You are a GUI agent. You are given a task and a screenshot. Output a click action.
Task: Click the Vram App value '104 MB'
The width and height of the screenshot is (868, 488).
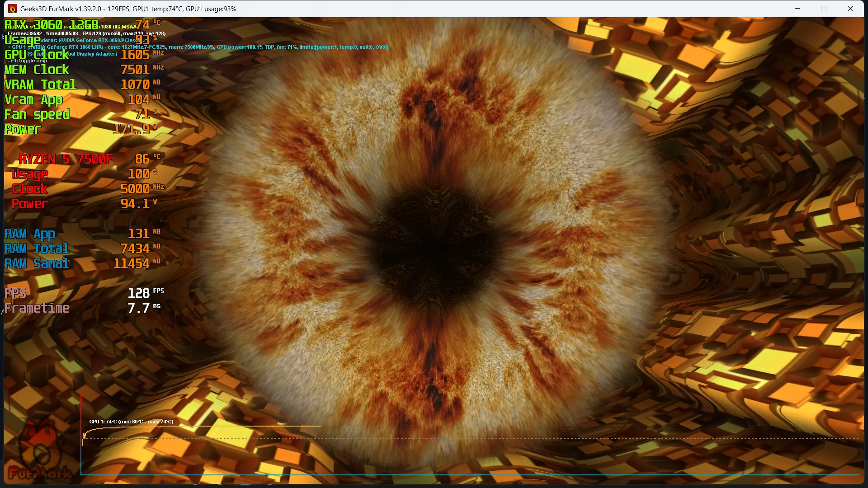tap(144, 99)
